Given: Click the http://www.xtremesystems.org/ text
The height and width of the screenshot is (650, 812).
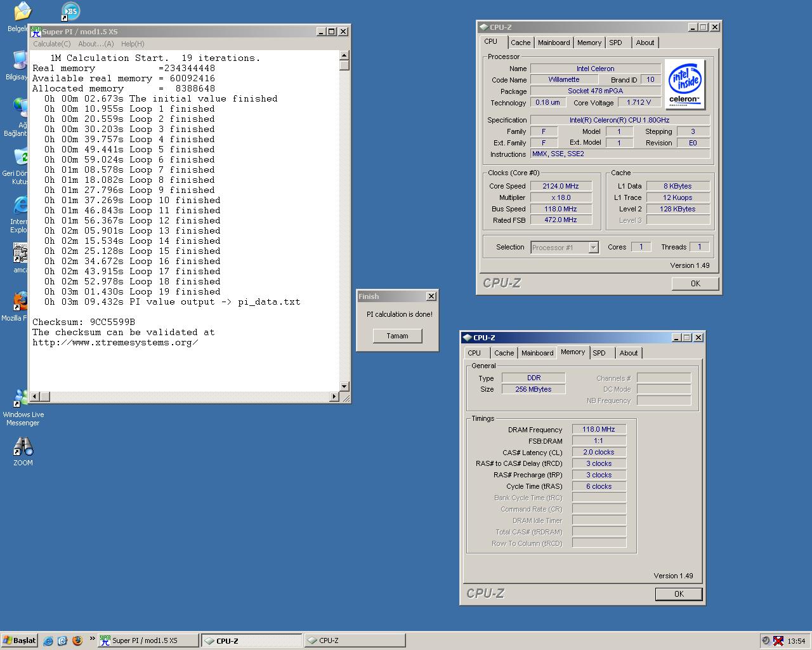Looking at the screenshot, I should (x=115, y=342).
